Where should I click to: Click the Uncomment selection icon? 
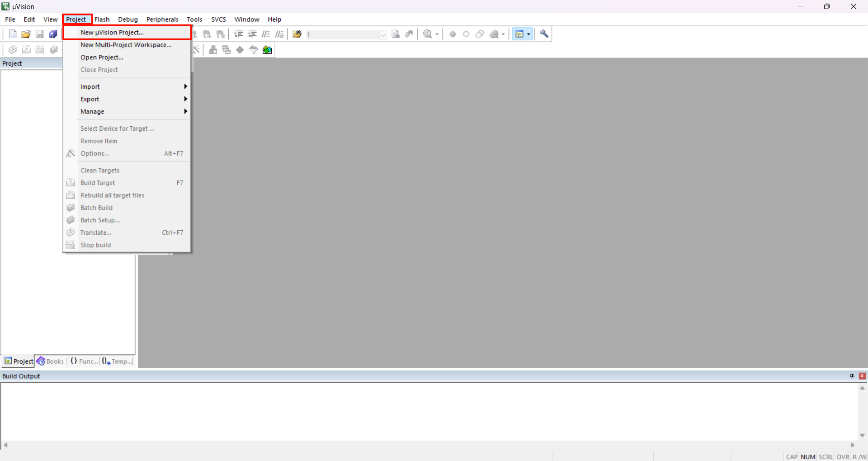(x=279, y=34)
